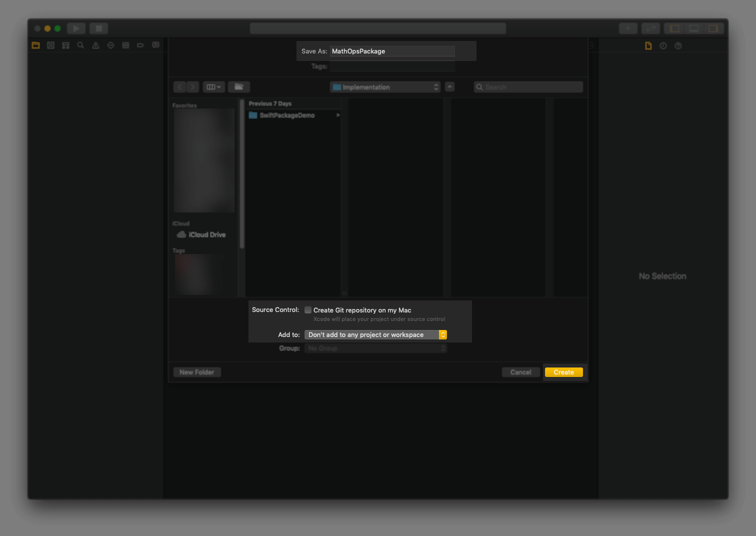Screen dimensions: 756x536
Task: Open the Issue navigator warning icon
Action: (95, 45)
